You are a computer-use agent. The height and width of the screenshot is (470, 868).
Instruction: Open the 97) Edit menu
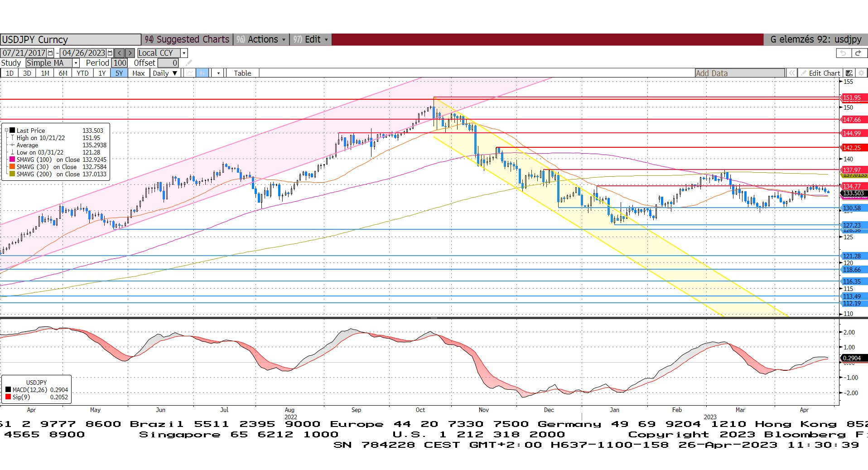coord(310,39)
